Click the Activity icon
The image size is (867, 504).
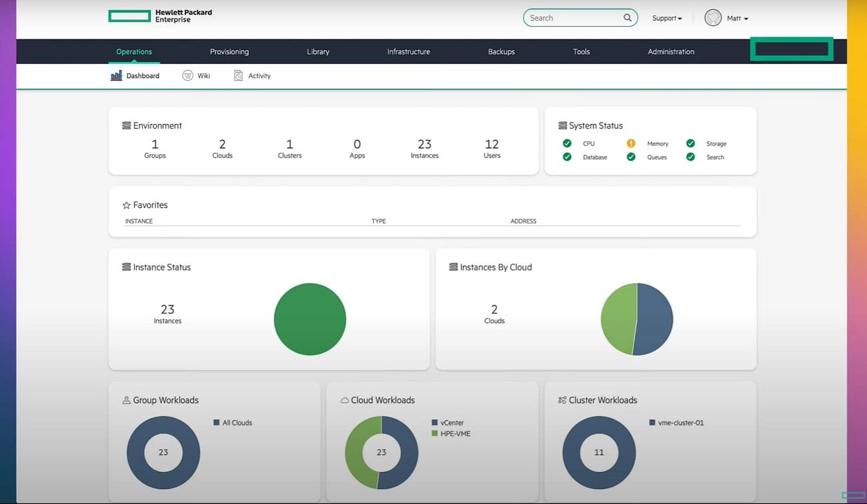pos(238,76)
